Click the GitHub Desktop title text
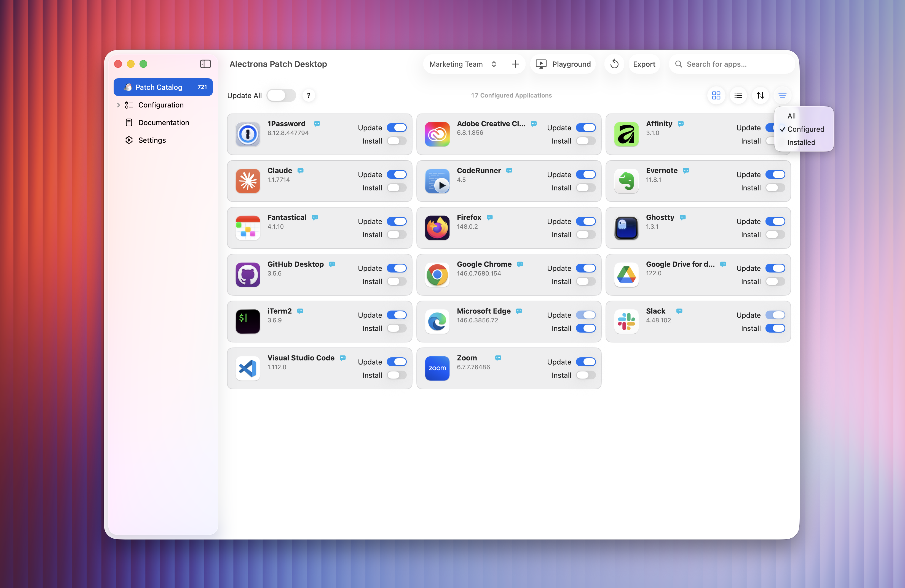Viewport: 905px width, 588px height. (x=295, y=264)
